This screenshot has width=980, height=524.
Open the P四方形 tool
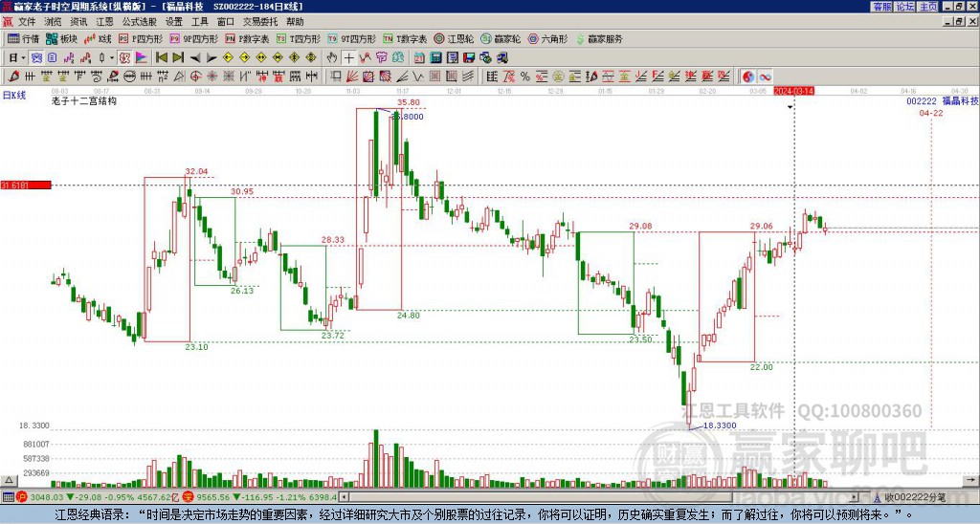(142, 38)
